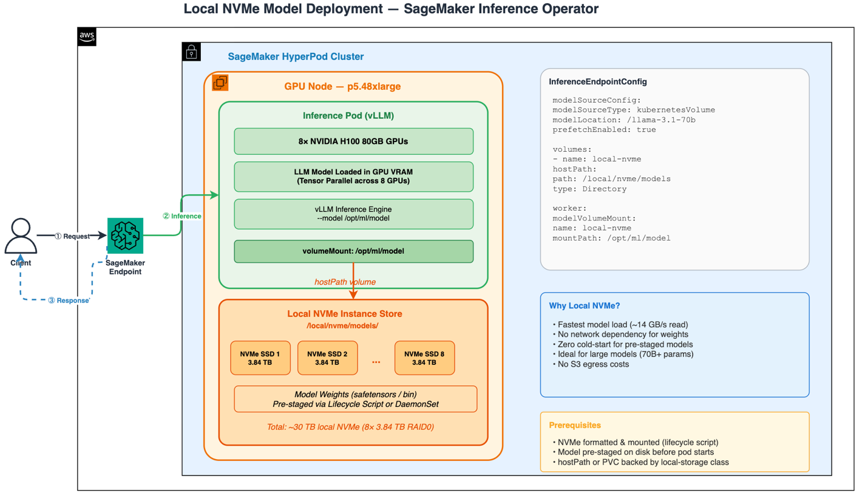Click the Zero cold-start for pre-staged models bullet
Viewport: 868px width, 501px height.
pos(623,345)
